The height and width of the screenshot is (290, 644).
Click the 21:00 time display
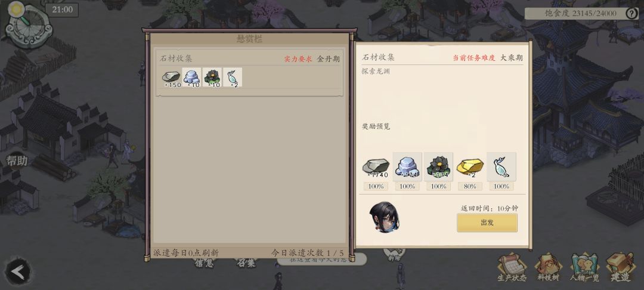coord(63,10)
